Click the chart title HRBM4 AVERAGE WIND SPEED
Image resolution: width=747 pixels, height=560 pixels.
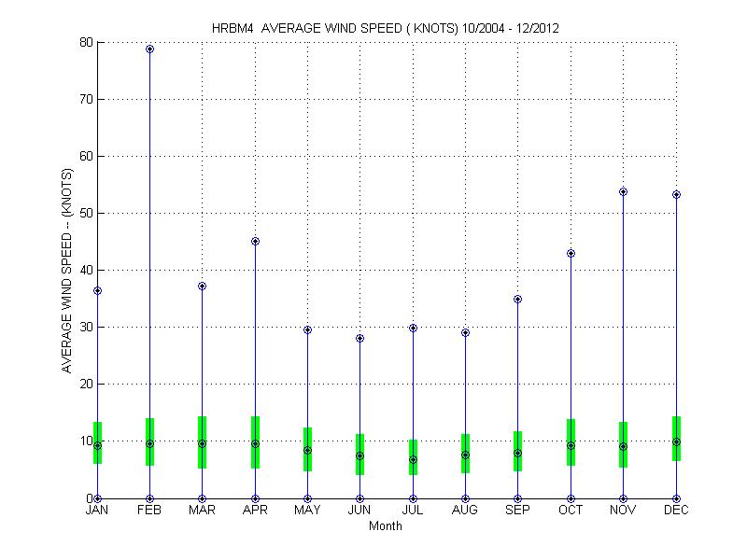(385, 28)
